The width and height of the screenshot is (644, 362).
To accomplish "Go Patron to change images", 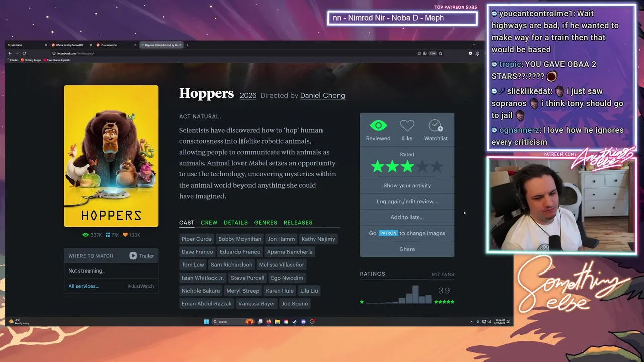I will point(407,233).
